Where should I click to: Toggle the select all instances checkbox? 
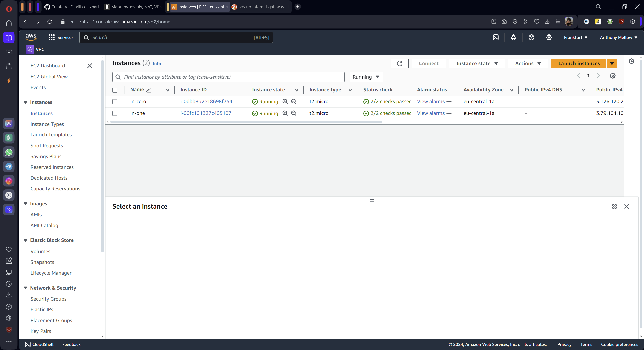point(115,90)
